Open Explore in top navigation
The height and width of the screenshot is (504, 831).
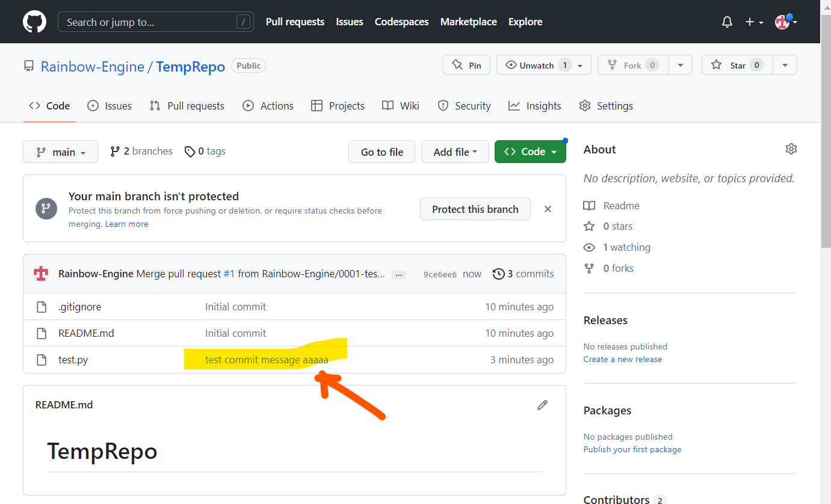[525, 22]
